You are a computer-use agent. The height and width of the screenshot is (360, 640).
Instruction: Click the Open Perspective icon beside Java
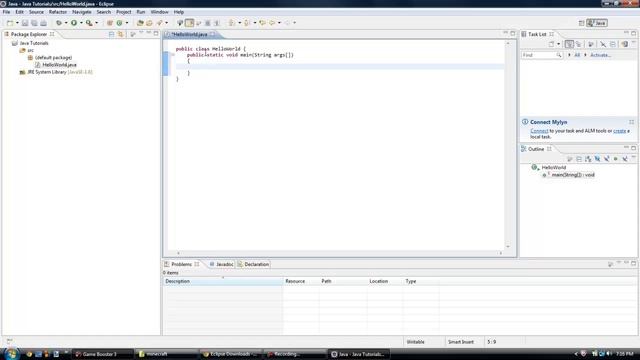point(582,23)
